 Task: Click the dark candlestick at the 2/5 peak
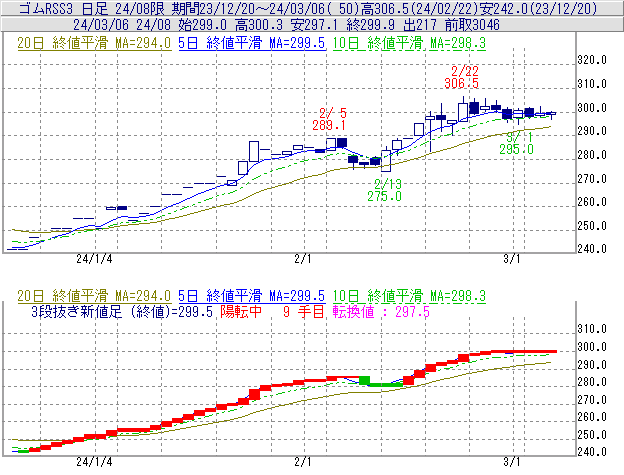pos(342,143)
